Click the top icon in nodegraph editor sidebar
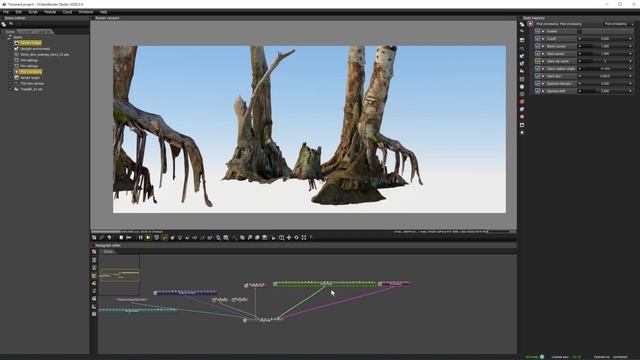 pos(94,252)
